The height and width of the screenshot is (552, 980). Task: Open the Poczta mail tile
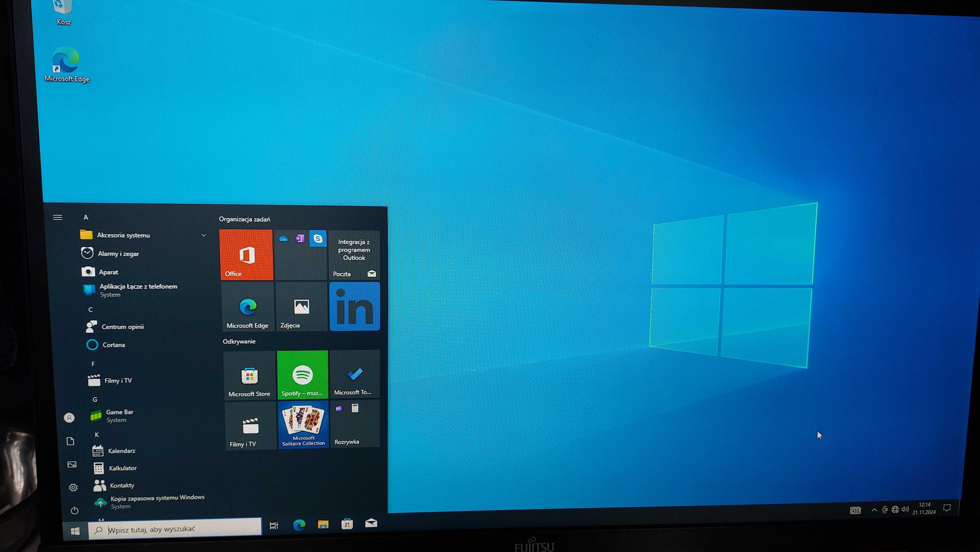click(x=354, y=255)
